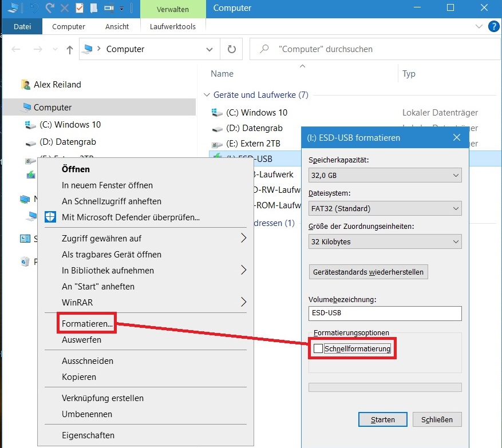Open the Laufwerktools tab
This screenshot has width=502, height=448.
[x=172, y=26]
